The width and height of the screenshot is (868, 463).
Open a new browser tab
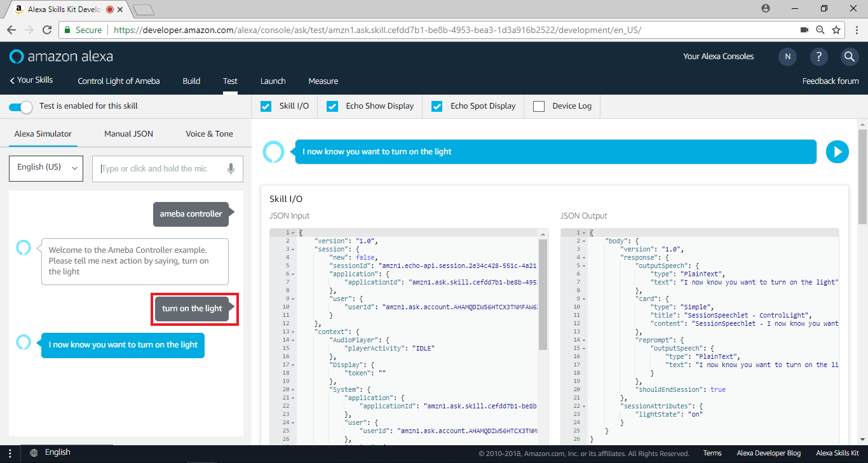tap(144, 10)
